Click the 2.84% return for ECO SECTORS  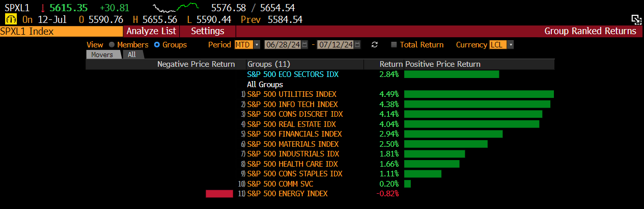point(389,74)
